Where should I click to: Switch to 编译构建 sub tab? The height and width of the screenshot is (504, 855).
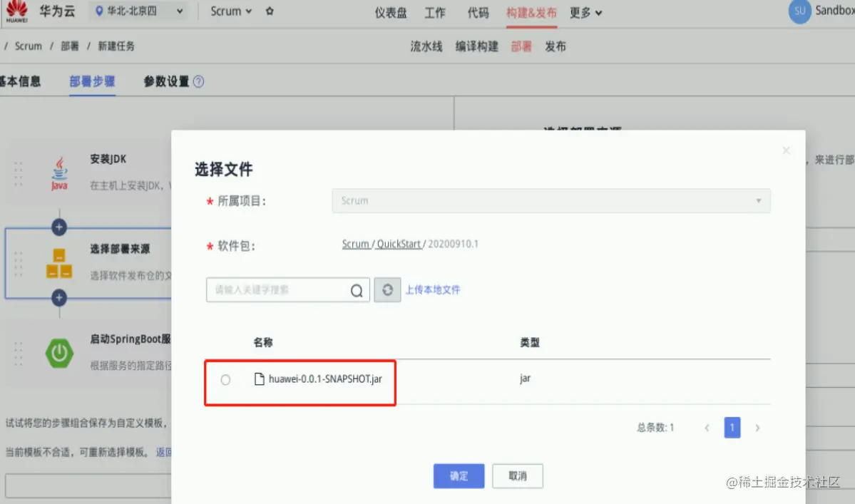(x=476, y=46)
